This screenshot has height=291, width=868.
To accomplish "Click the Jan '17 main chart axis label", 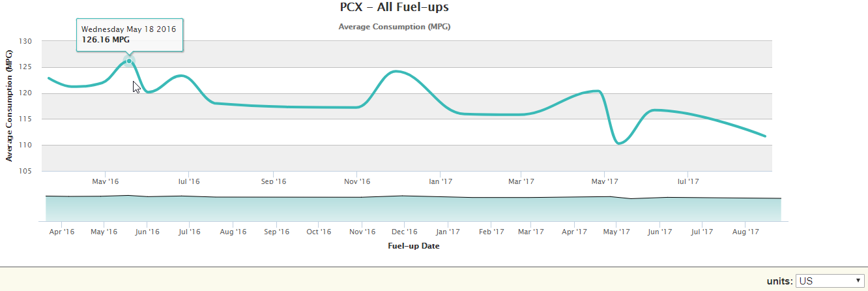I will pyautogui.click(x=441, y=181).
